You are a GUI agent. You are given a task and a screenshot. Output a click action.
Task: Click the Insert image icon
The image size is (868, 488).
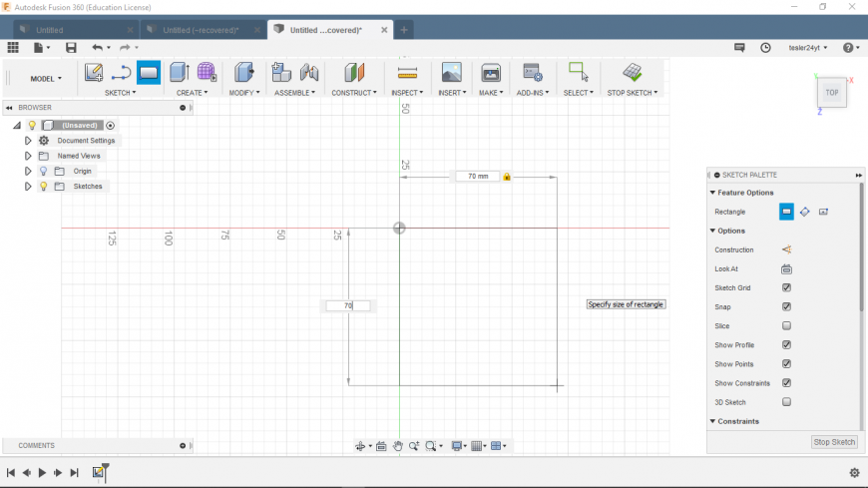coord(451,73)
